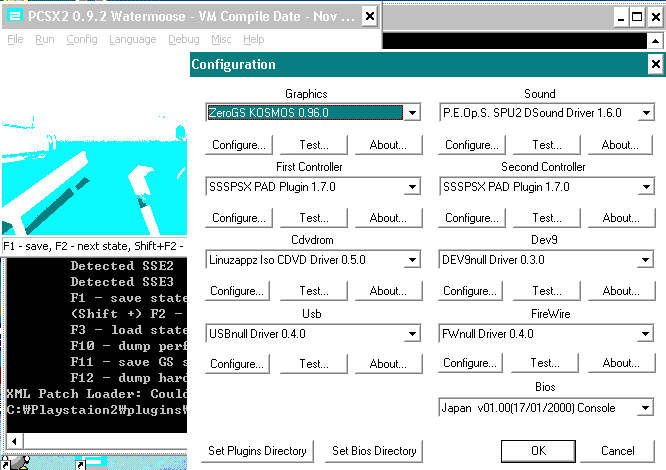Viewport: 666px width, 470px height.
Task: Click Configure under Sound
Action: tap(471, 145)
